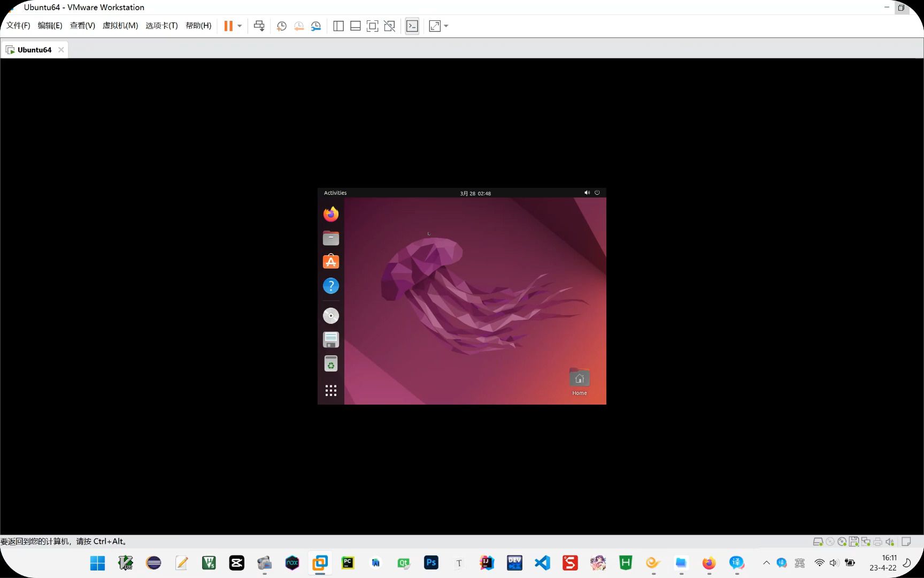Toggle the thumbnail bar view
This screenshot has height=578, width=924.
click(x=356, y=26)
